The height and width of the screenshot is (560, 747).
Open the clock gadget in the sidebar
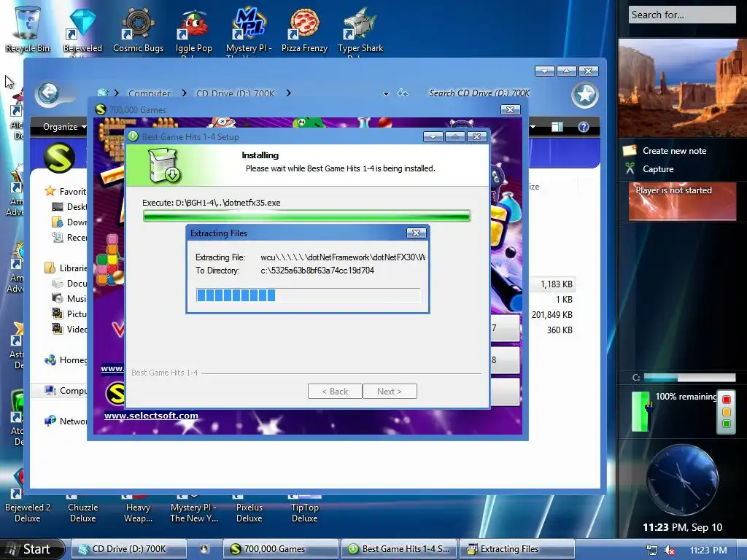click(682, 480)
